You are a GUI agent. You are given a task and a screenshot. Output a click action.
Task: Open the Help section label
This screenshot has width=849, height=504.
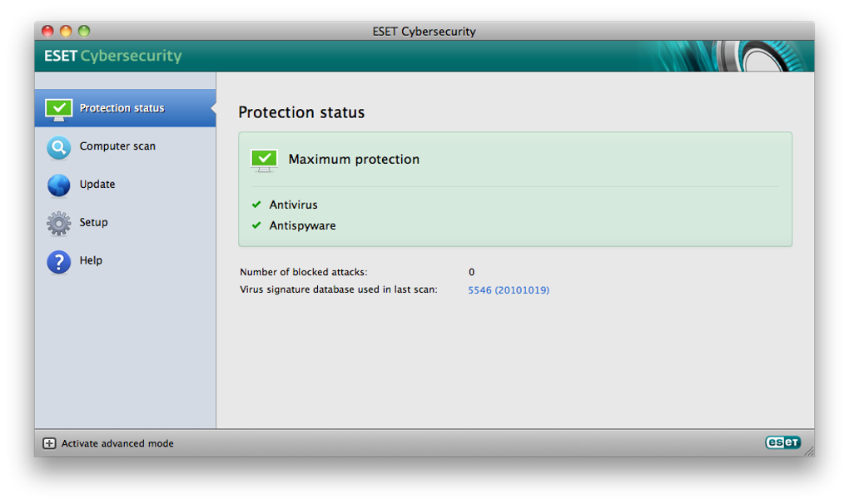coord(91,261)
